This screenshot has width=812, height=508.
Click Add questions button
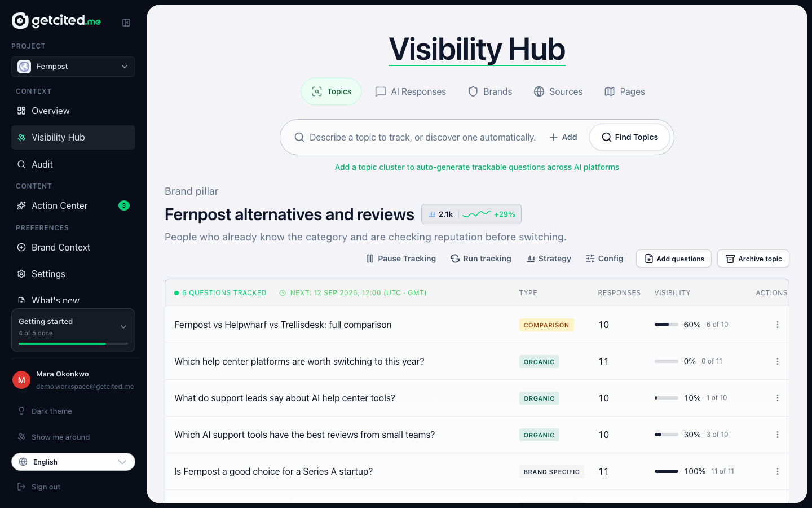point(674,259)
